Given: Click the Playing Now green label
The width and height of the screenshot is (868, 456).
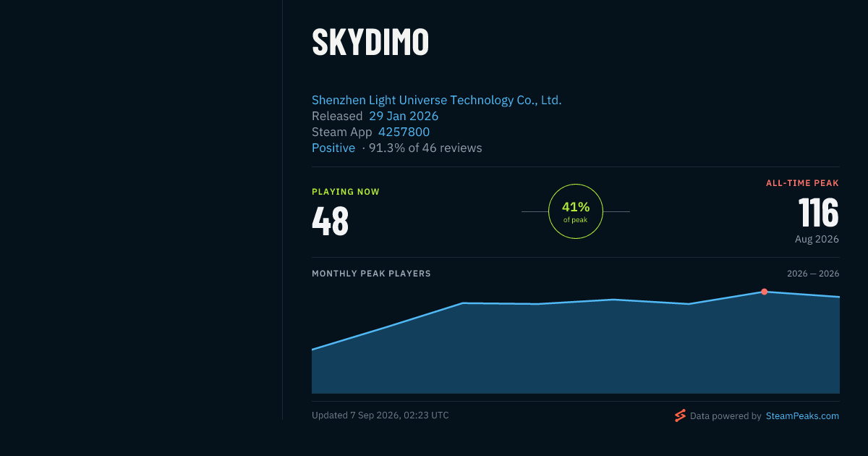Looking at the screenshot, I should click(x=346, y=192).
